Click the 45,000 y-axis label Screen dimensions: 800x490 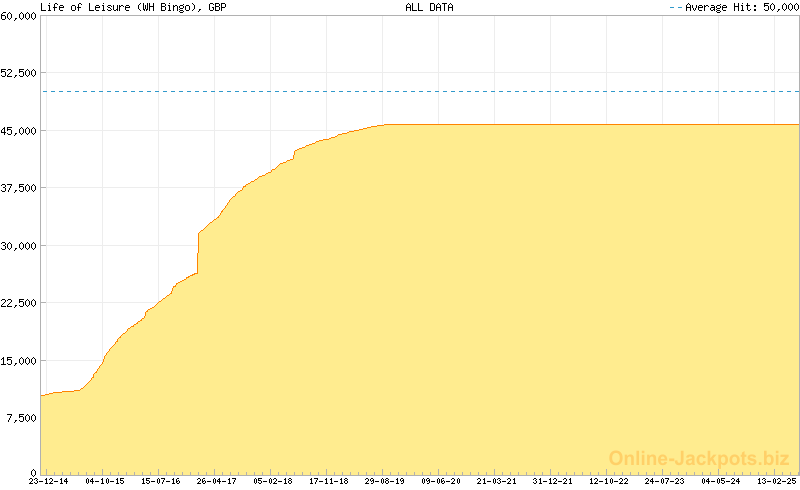click(18, 131)
